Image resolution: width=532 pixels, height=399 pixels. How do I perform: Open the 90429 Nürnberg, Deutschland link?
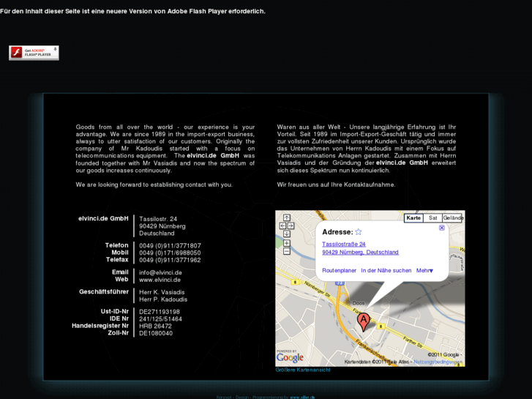pos(360,253)
